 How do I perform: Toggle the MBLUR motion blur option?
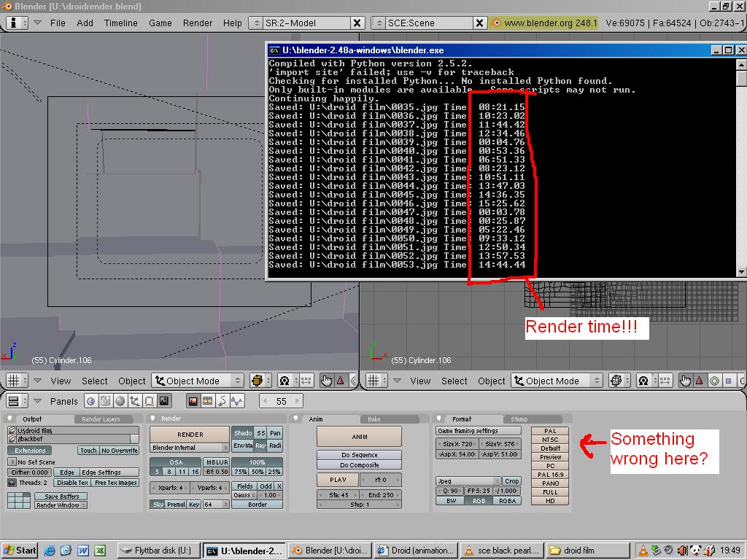[x=217, y=462]
